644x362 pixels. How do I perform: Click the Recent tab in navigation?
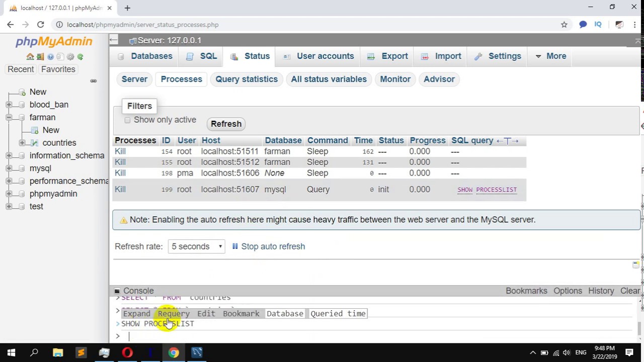click(x=21, y=69)
